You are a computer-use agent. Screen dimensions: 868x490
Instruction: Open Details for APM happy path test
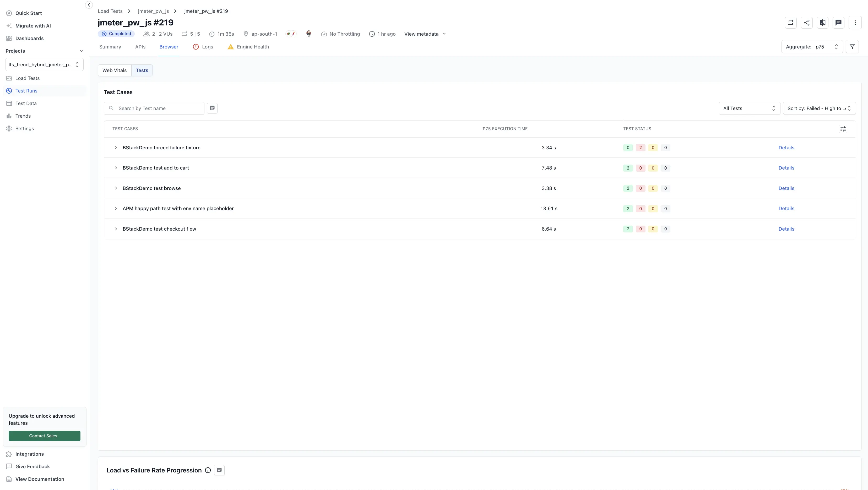click(786, 209)
